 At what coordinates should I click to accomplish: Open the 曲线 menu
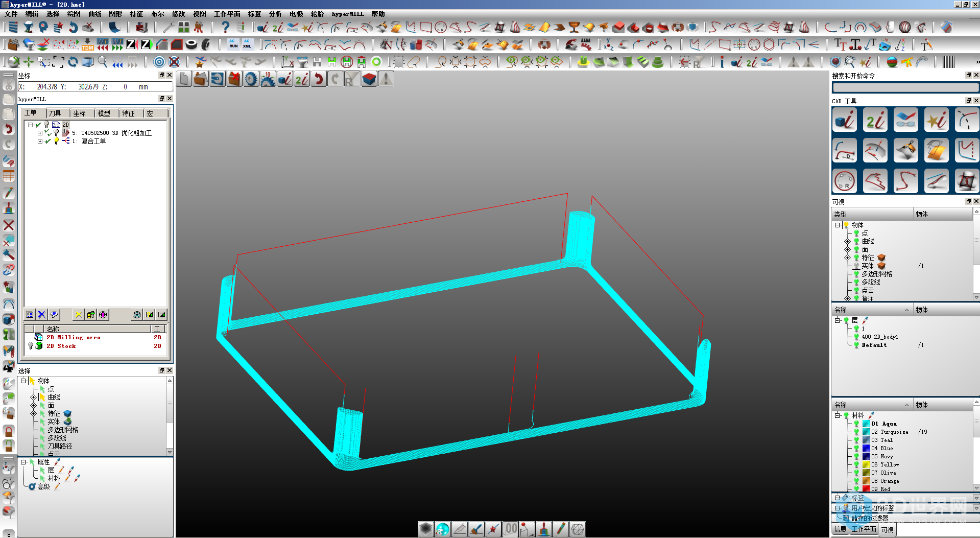(x=95, y=14)
